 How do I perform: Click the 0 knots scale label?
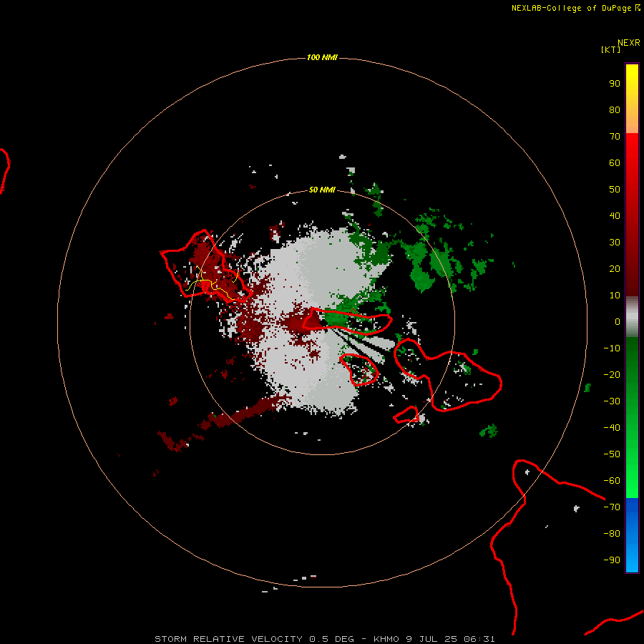(x=618, y=321)
